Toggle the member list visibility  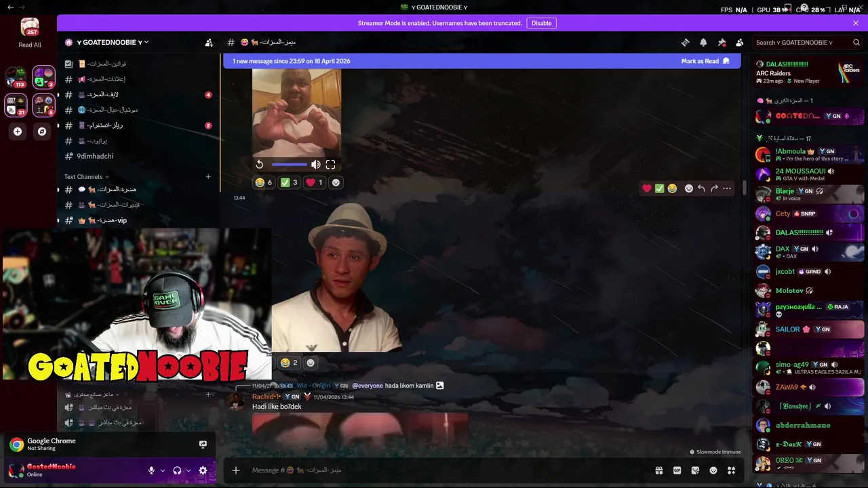coord(739,42)
